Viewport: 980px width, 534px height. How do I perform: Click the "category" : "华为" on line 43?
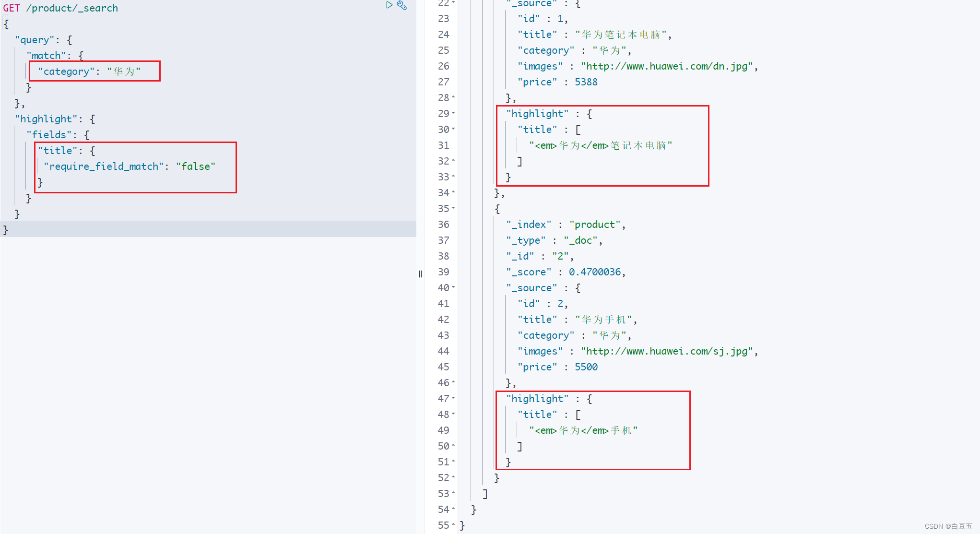point(575,335)
